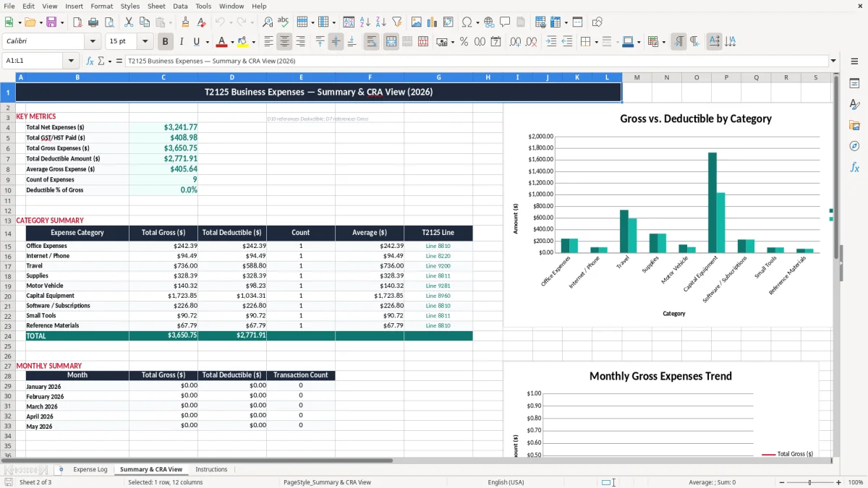Toggle Italic formatting

182,42
